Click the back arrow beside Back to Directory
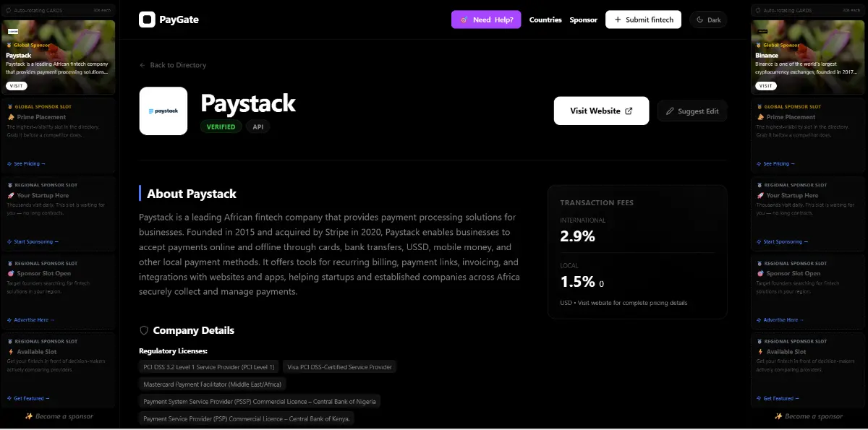 142,65
